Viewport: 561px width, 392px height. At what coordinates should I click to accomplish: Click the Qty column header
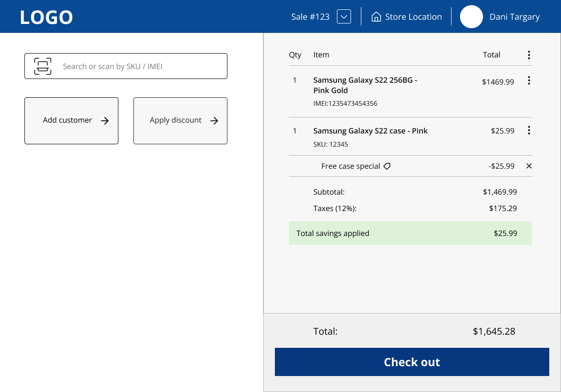pos(295,55)
